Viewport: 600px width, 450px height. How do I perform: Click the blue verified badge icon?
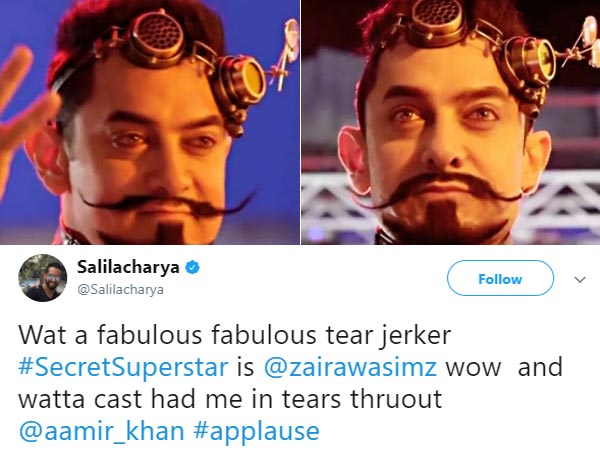point(192,267)
